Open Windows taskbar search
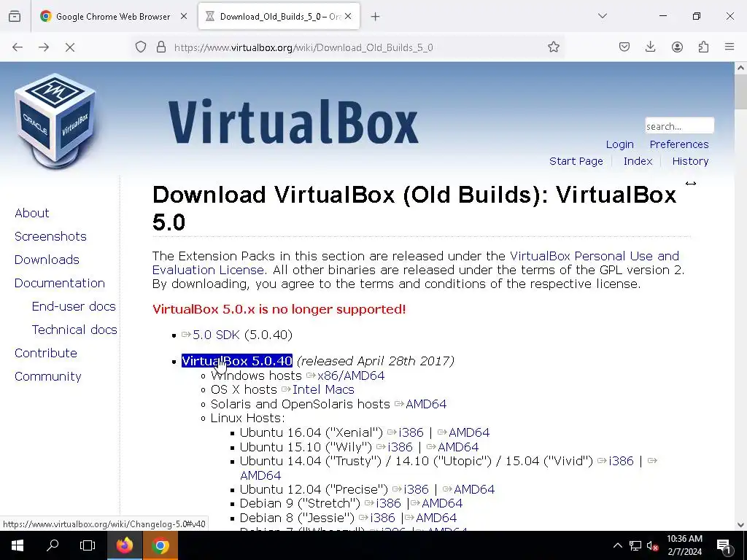This screenshot has height=560, width=747. (53, 545)
